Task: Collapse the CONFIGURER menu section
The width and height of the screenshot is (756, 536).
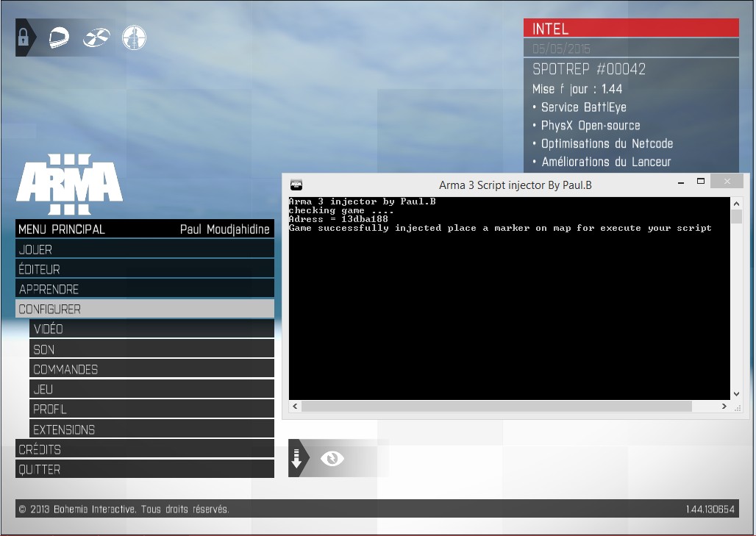Action: (145, 309)
